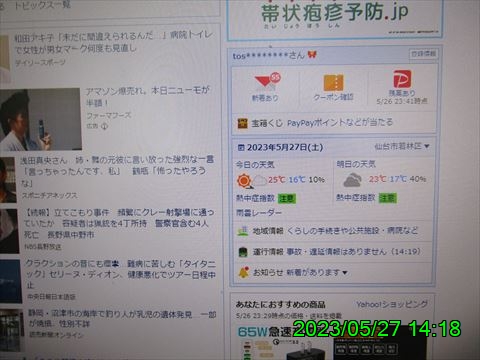
Task: Click tomorrow's cloudy weather icon
Action: 352,180
